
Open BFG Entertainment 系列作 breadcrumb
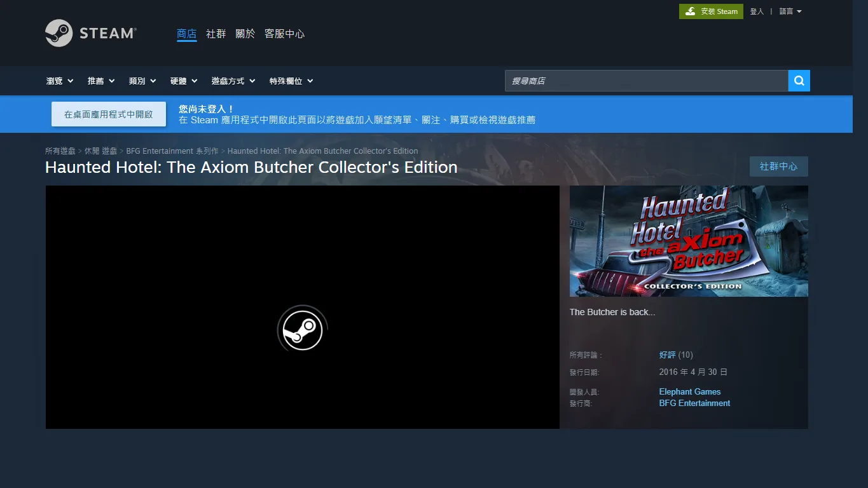click(x=172, y=151)
